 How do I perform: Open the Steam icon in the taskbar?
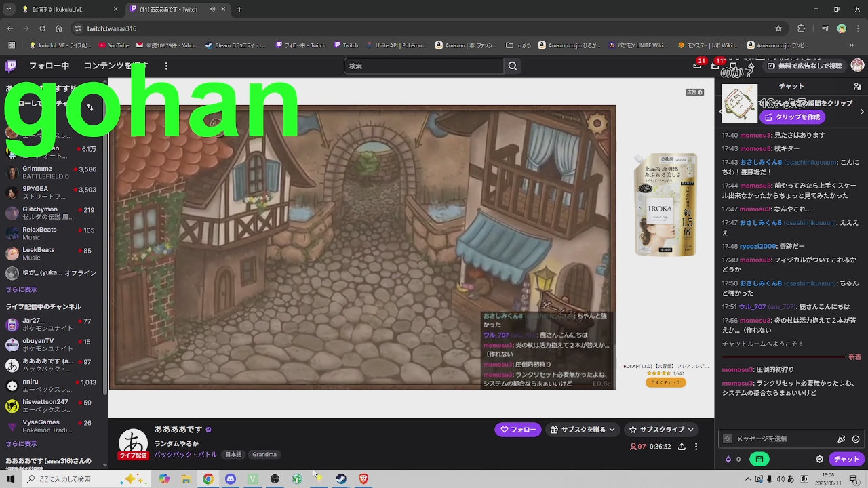pyautogui.click(x=341, y=479)
